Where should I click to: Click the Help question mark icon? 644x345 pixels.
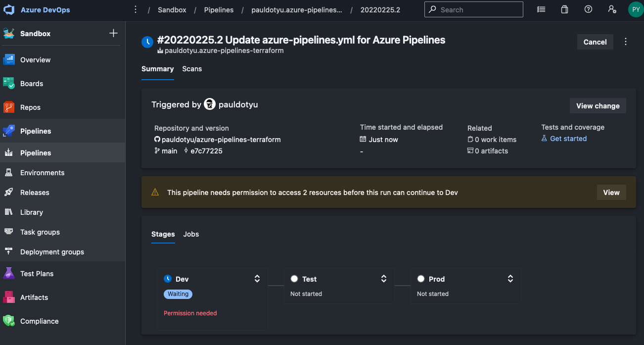coord(588,9)
